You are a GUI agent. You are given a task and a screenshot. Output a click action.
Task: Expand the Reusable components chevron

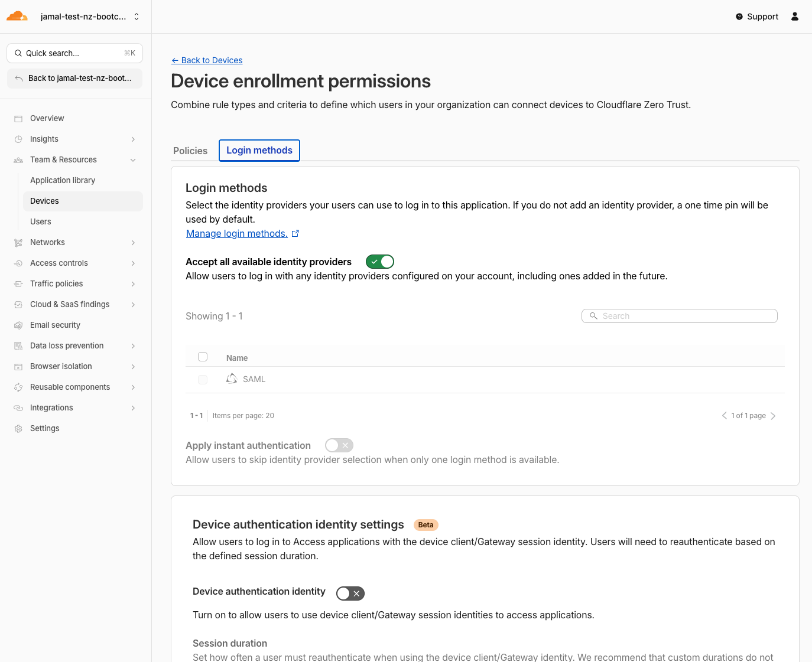[x=133, y=387]
